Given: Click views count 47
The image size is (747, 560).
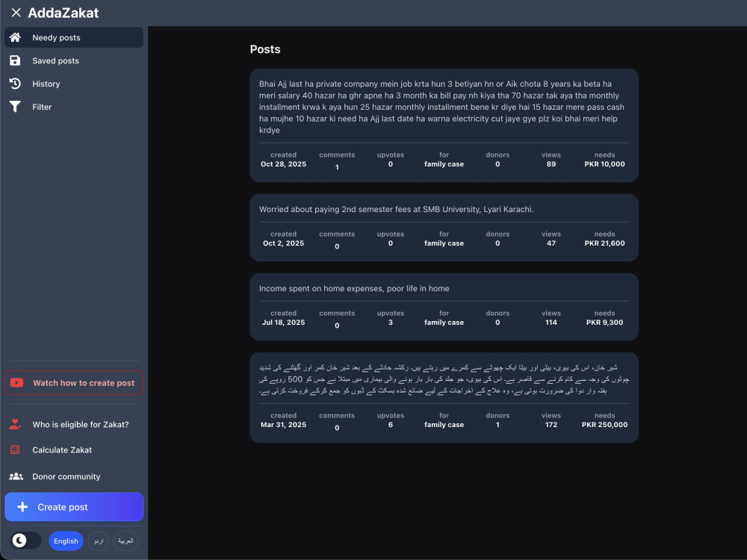Looking at the screenshot, I should tap(551, 243).
